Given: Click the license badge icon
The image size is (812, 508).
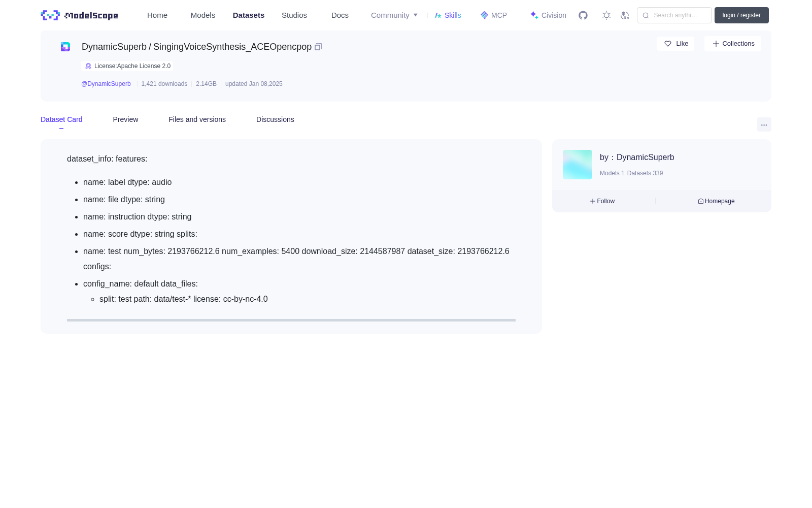Looking at the screenshot, I should pyautogui.click(x=88, y=66).
